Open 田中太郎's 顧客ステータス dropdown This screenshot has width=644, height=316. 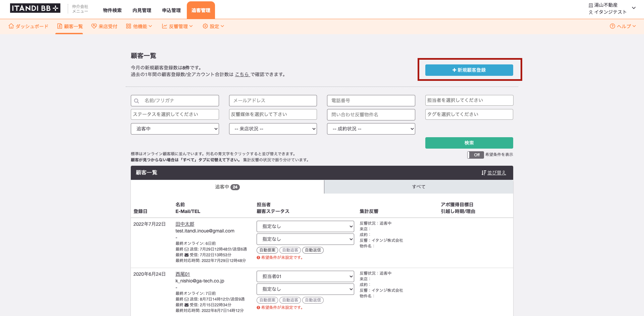click(305, 239)
